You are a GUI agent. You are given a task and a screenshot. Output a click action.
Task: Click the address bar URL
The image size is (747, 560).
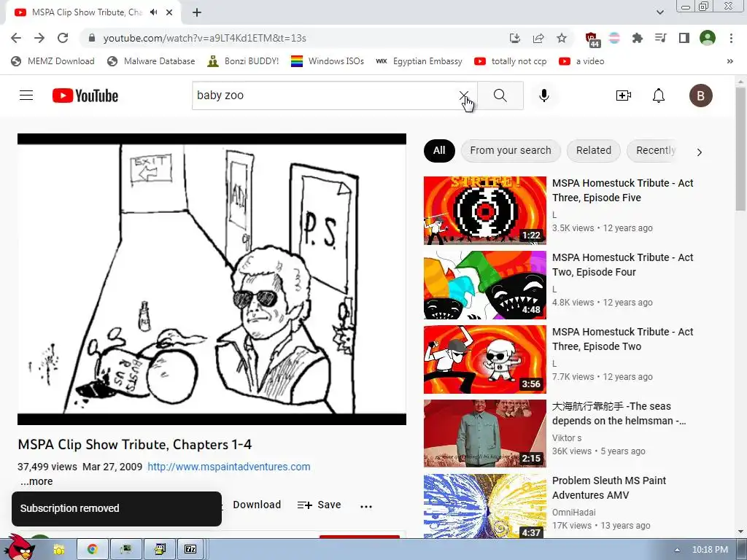pos(204,38)
